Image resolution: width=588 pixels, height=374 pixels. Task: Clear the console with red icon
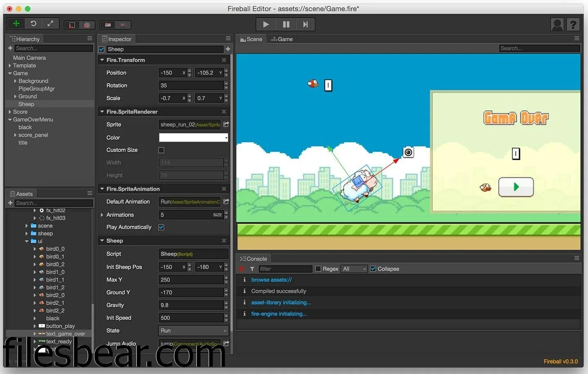[x=241, y=269]
